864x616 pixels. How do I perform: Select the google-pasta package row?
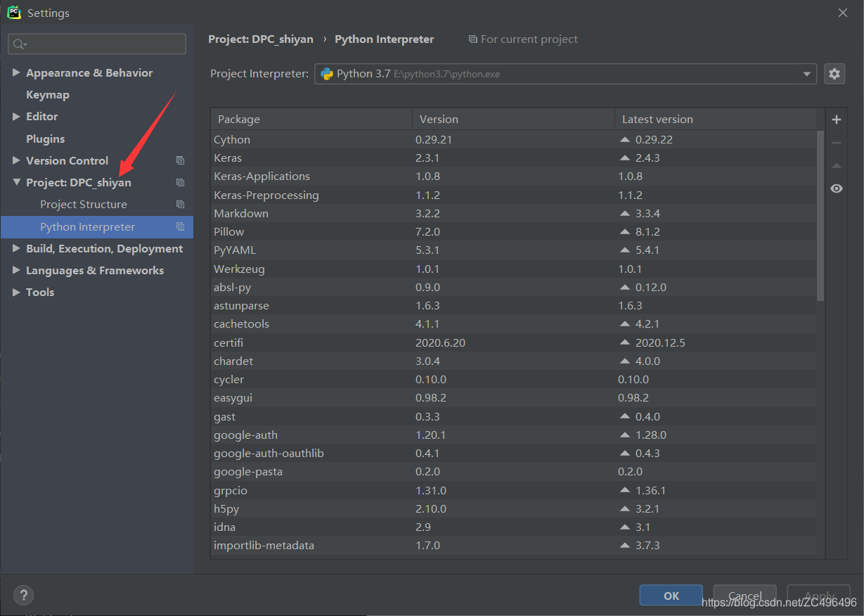point(514,471)
